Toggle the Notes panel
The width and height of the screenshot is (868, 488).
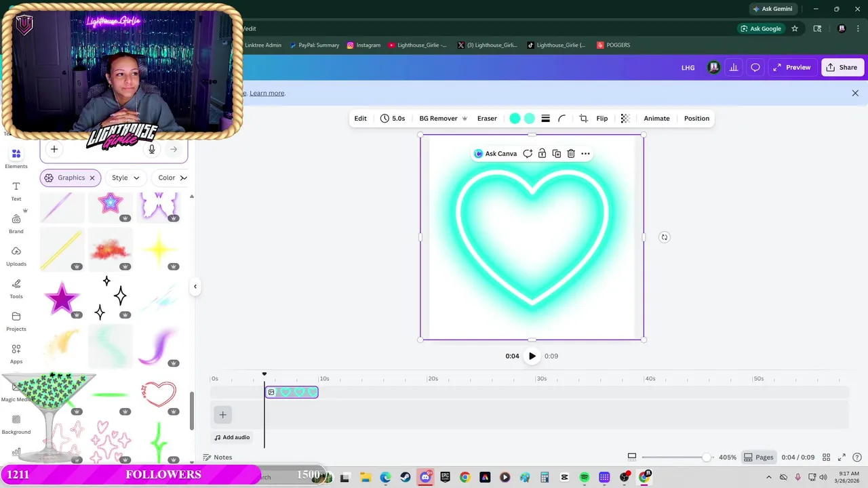pos(218,457)
